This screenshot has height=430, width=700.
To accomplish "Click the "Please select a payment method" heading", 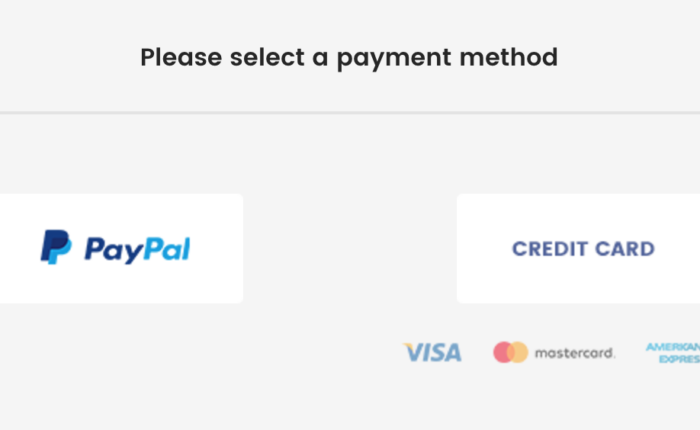I will 349,57.
